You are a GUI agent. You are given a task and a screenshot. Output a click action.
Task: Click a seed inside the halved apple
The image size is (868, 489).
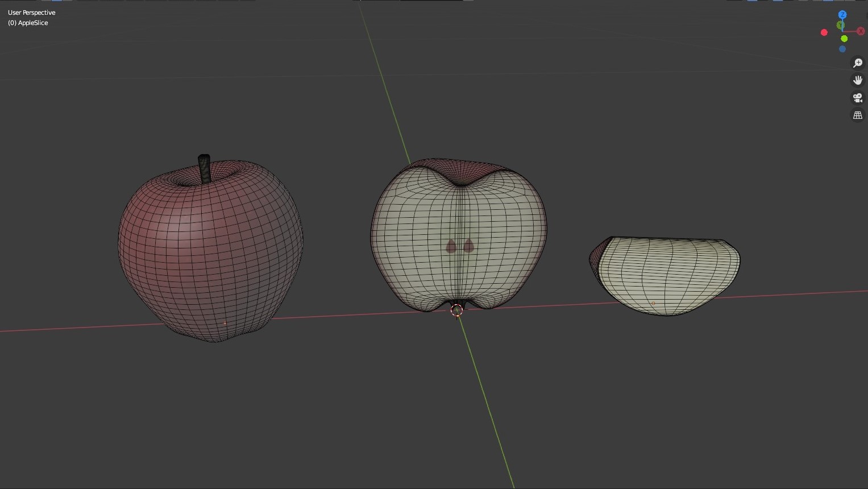coord(450,246)
